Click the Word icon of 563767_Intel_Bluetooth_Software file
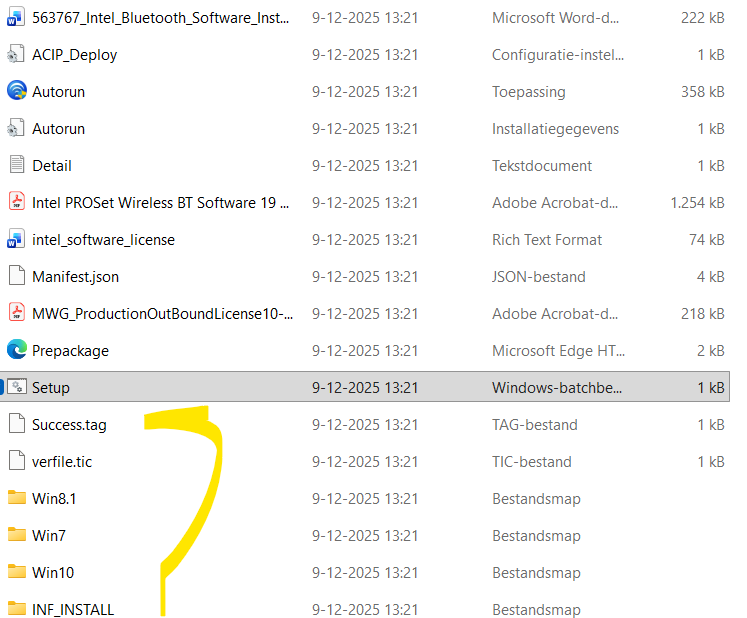This screenshot has height=618, width=747. click(16, 18)
